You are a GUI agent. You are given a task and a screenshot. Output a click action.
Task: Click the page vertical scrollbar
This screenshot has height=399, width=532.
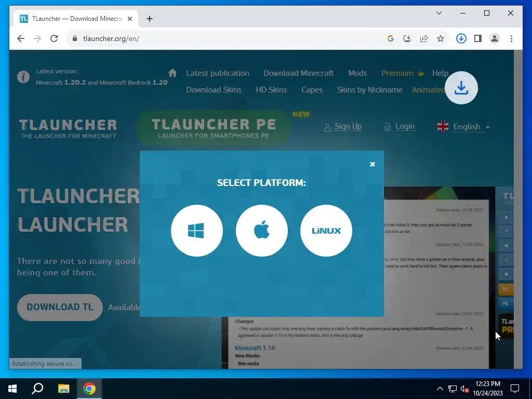click(x=518, y=209)
